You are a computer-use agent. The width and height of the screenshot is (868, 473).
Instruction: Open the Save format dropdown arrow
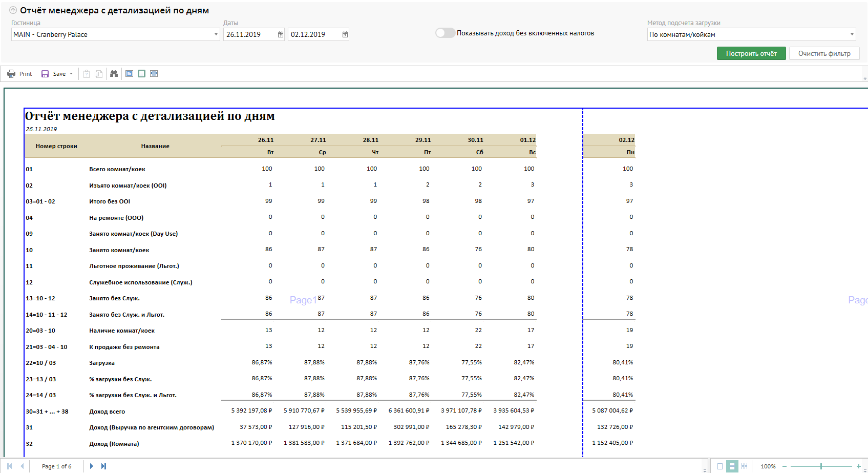(71, 74)
